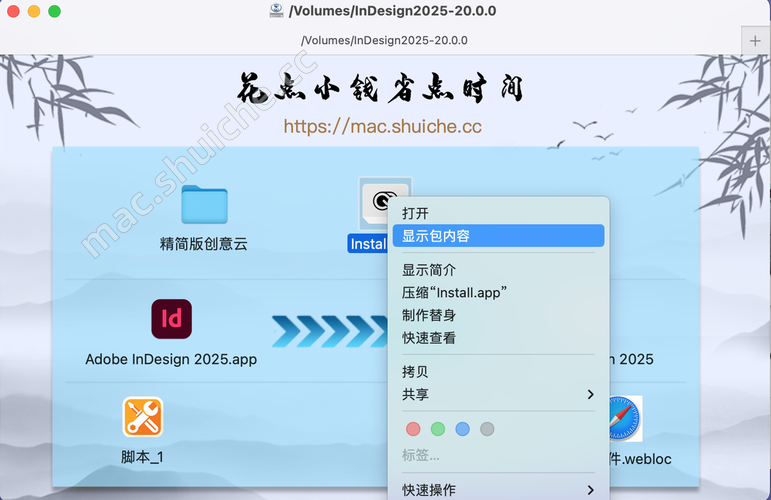Apply the blue color tag

click(x=462, y=429)
